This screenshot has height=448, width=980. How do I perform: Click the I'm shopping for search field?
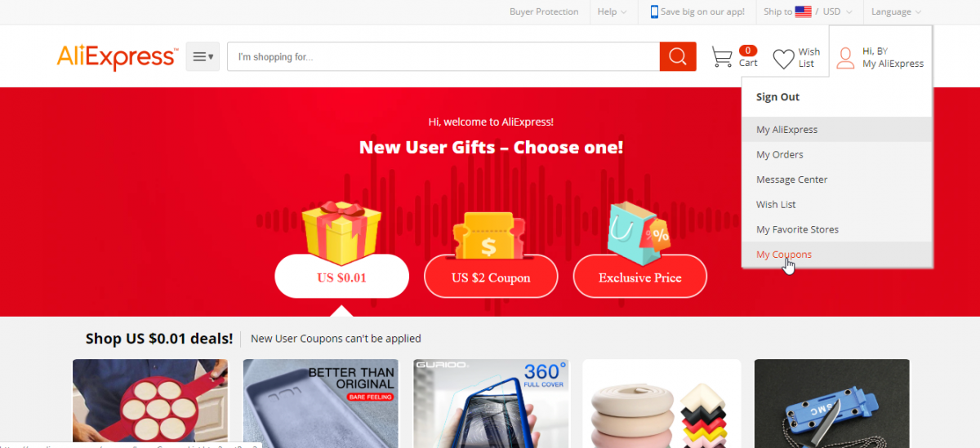tap(443, 56)
